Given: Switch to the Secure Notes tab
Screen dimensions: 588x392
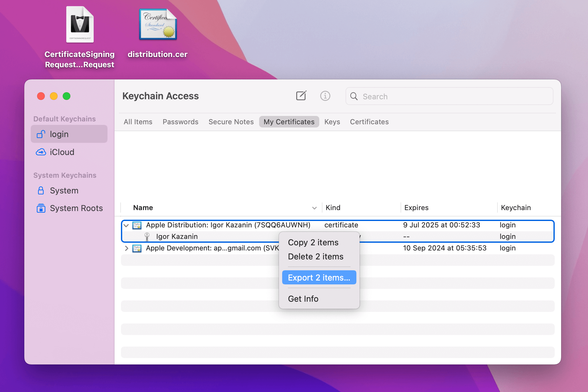Looking at the screenshot, I should click(x=231, y=122).
